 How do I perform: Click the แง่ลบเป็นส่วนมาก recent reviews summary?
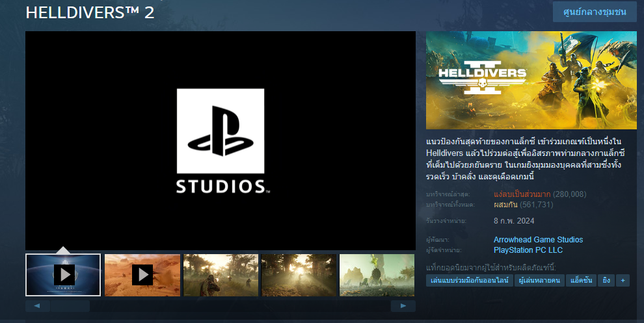(522, 194)
